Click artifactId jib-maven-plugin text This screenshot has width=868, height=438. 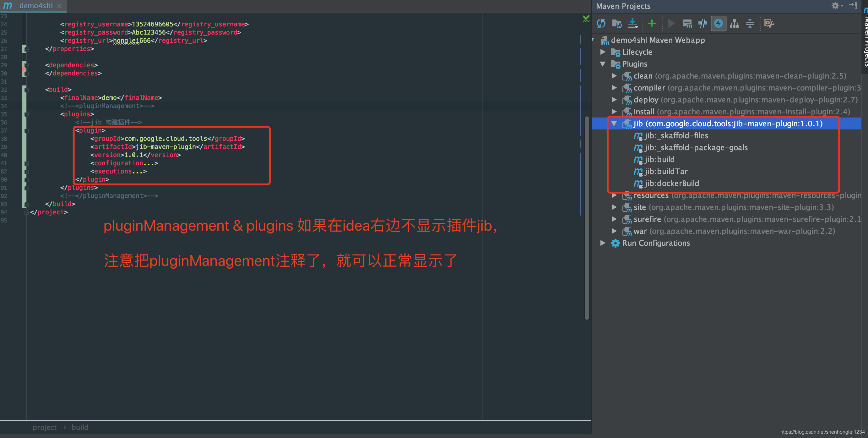pos(166,147)
